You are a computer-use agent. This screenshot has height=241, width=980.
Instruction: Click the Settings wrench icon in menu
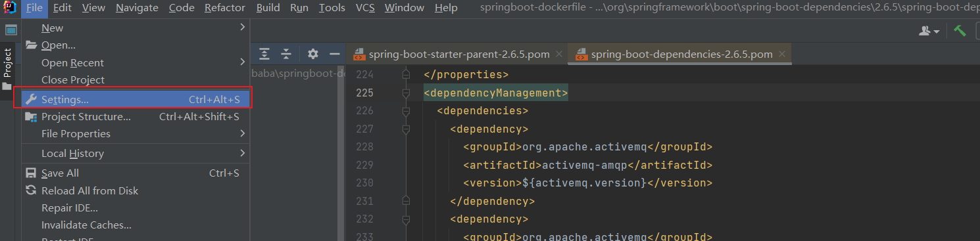click(31, 99)
